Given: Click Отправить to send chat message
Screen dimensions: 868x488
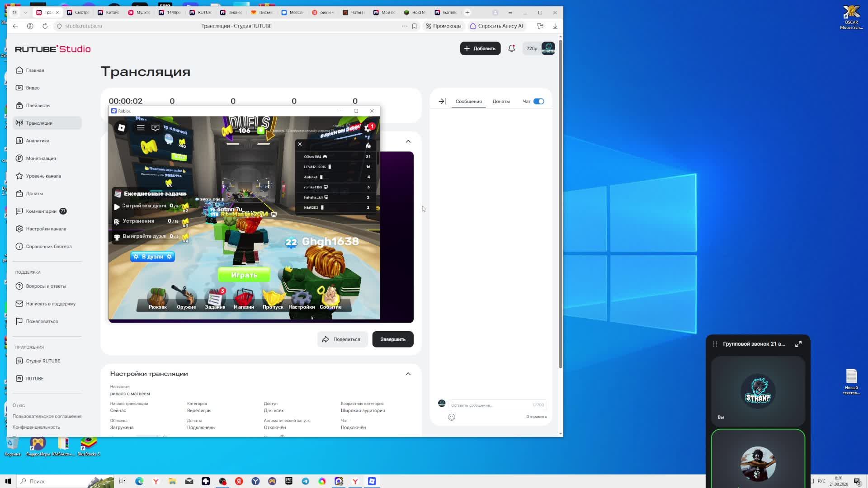Looking at the screenshot, I should [536, 417].
